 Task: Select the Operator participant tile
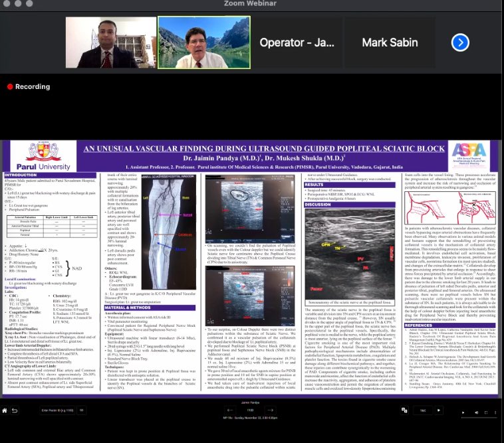click(x=297, y=43)
